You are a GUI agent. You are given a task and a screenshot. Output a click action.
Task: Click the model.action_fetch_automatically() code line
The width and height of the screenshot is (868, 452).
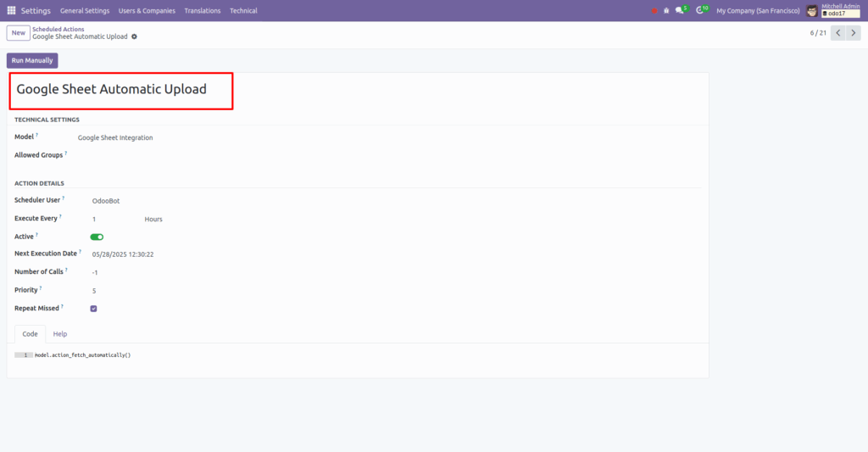click(82, 355)
